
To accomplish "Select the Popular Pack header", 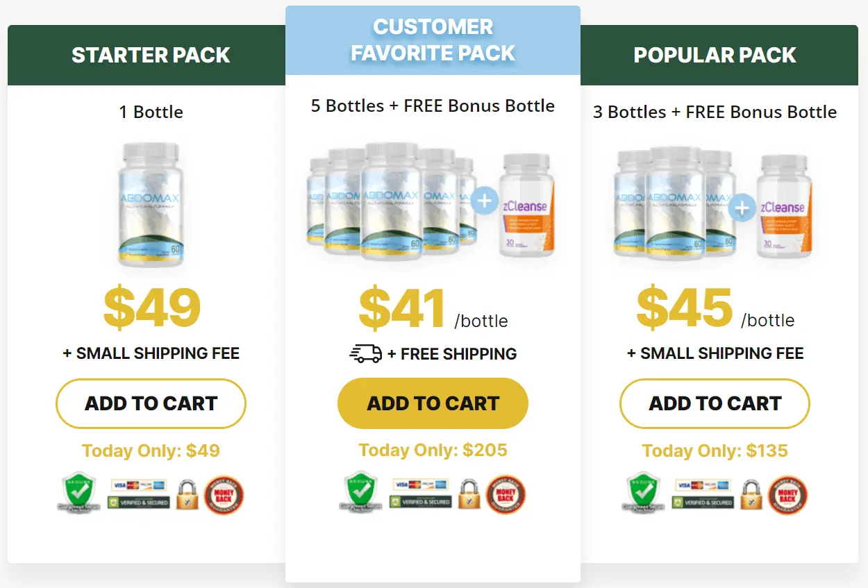I will point(715,55).
